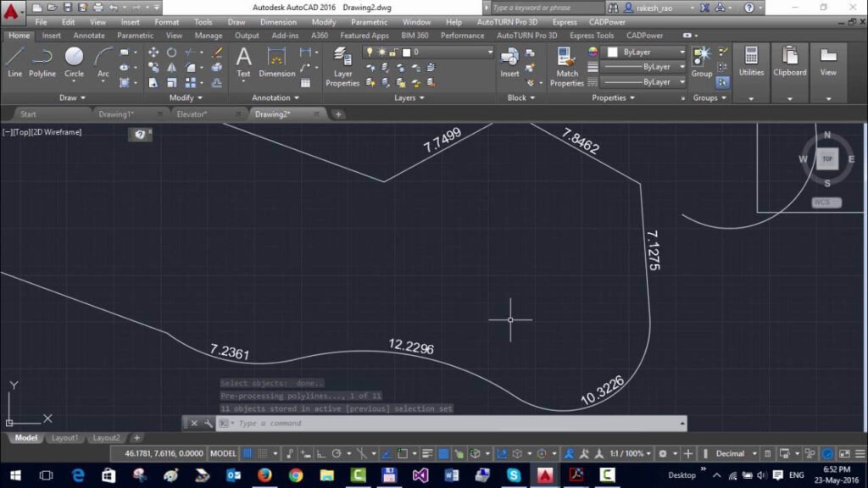
Task: Pick the Arc tool
Action: pos(103,62)
